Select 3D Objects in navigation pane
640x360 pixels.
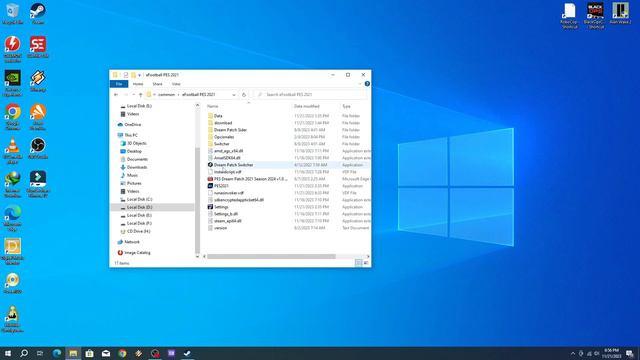[133, 143]
